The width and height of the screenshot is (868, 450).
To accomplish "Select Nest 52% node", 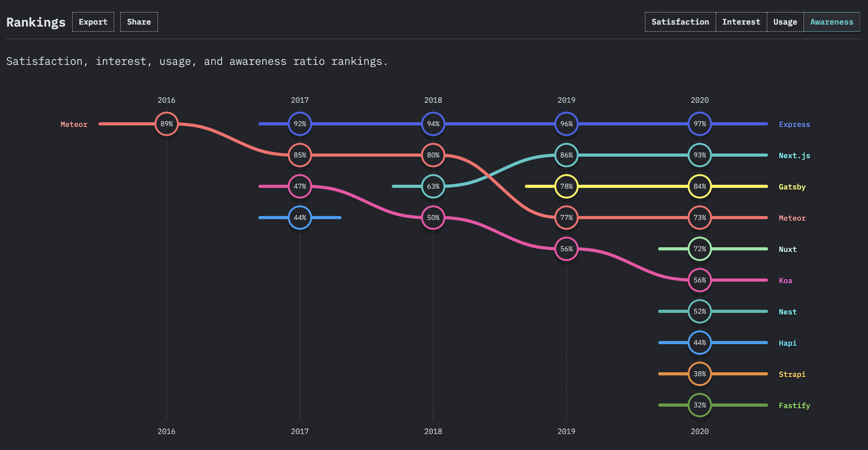I will 700,311.
